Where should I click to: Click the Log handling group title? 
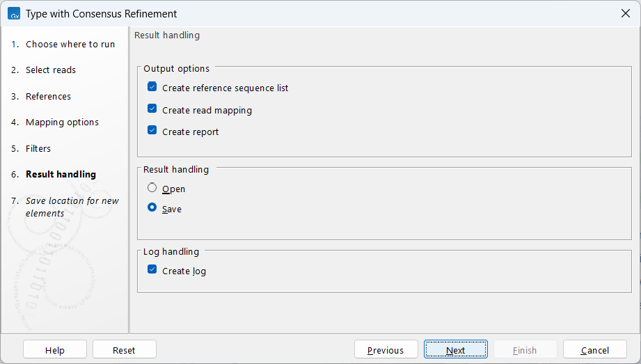[171, 251]
